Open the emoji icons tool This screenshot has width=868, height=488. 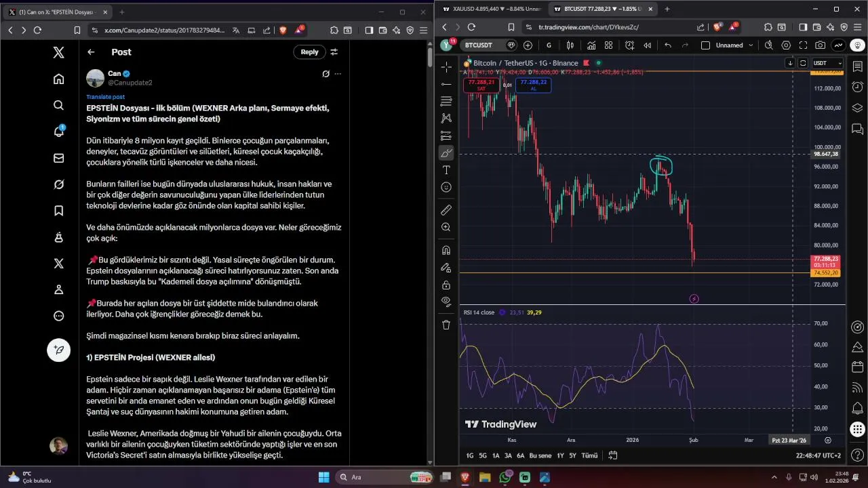coord(446,187)
